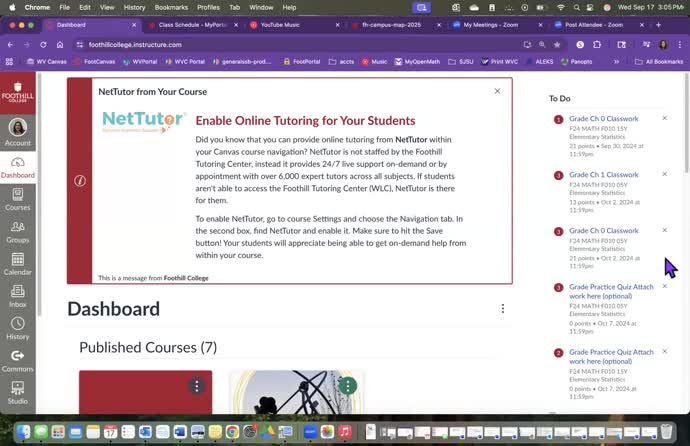Show more bookmarks chevron

(616, 62)
